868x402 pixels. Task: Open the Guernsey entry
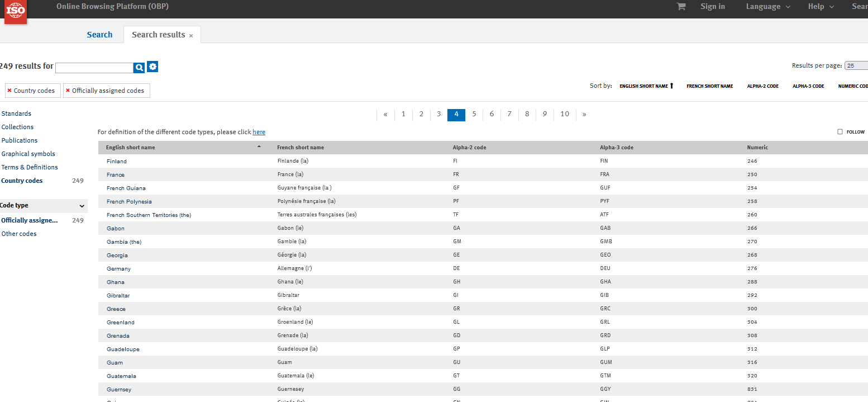(119, 389)
